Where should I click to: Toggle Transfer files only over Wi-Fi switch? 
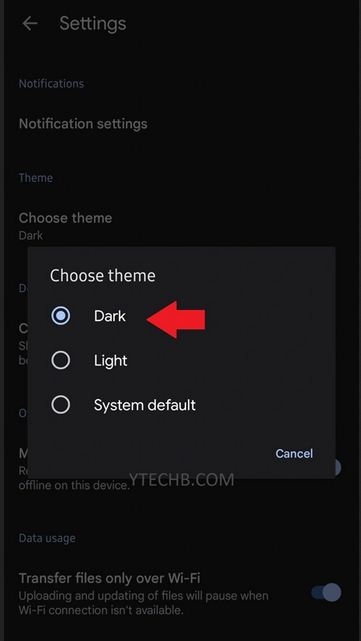click(x=327, y=592)
